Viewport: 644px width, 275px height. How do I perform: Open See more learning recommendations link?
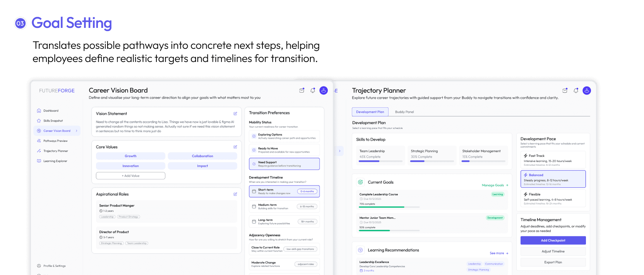[499, 253]
